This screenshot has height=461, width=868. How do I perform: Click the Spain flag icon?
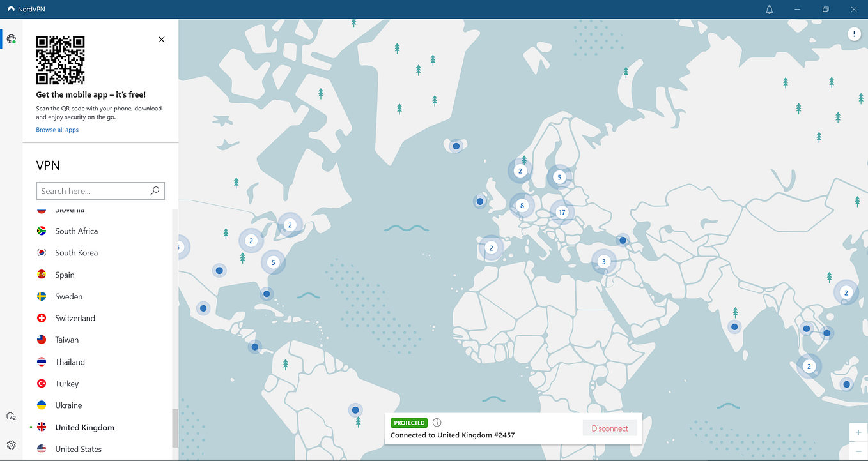pos(41,274)
